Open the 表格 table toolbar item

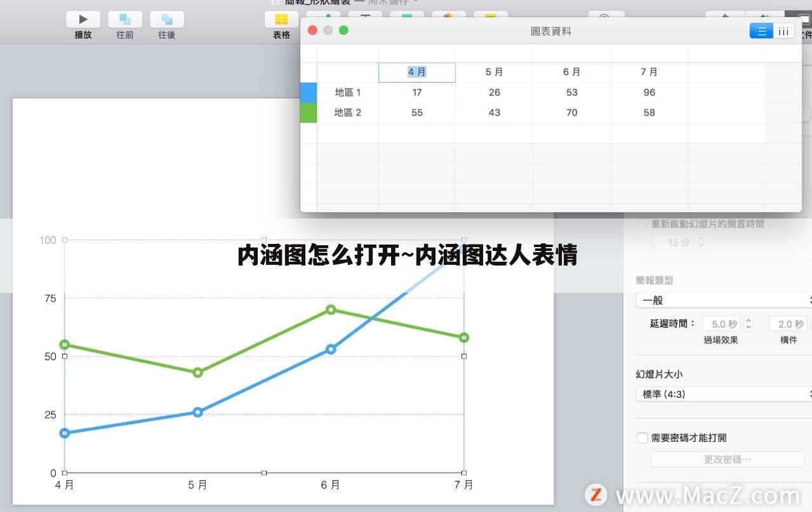(281, 20)
